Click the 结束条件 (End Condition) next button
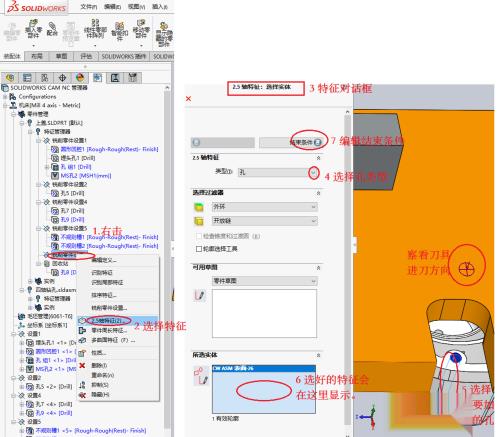This screenshot has width=500, height=437. (292, 142)
